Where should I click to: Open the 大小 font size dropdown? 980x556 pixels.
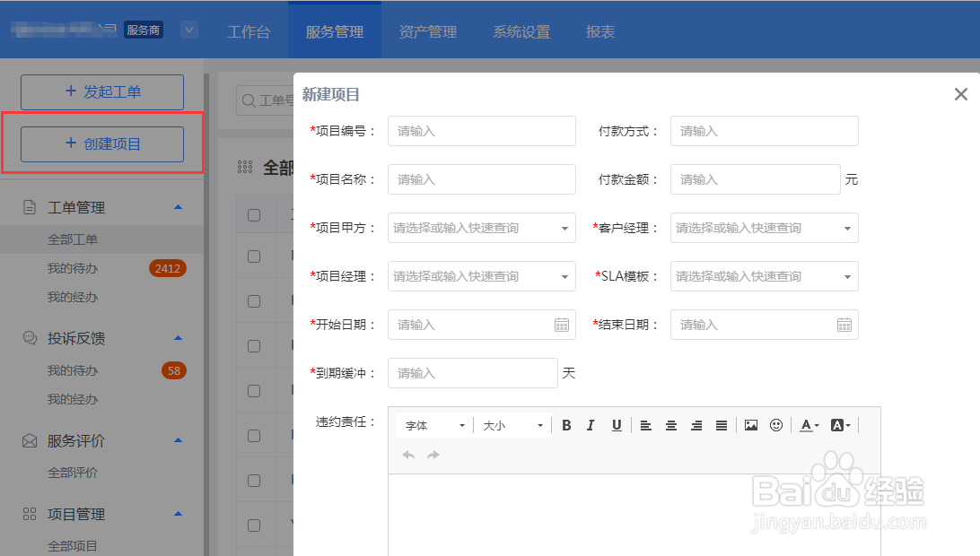512,424
